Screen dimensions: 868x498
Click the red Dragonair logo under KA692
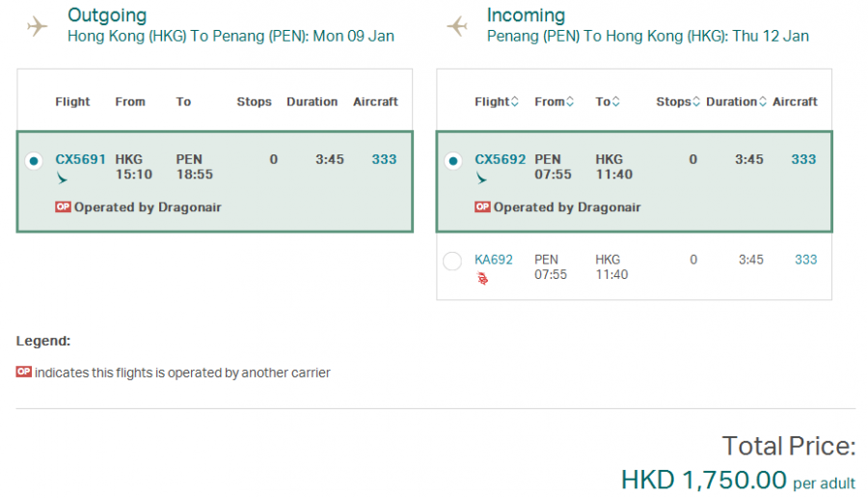[482, 279]
